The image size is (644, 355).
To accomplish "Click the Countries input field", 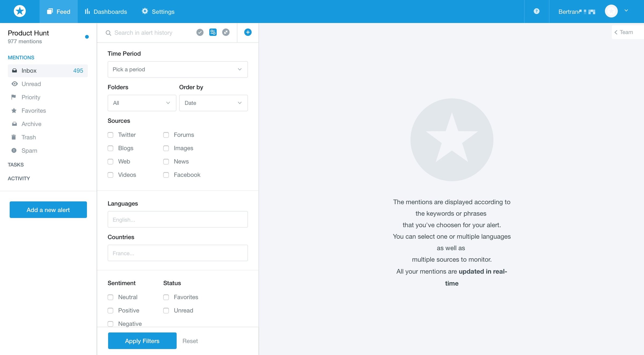I will coord(178,253).
